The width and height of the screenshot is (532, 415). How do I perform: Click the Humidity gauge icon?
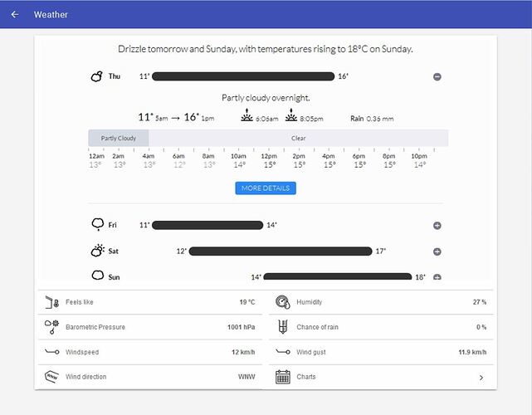coord(282,302)
